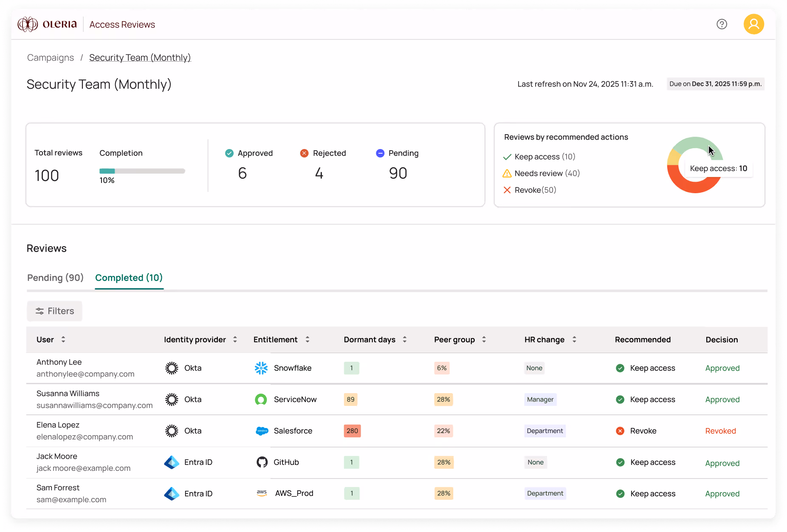The width and height of the screenshot is (787, 532).
Task: Click Department tag in Elena Lopez row
Action: tap(545, 431)
